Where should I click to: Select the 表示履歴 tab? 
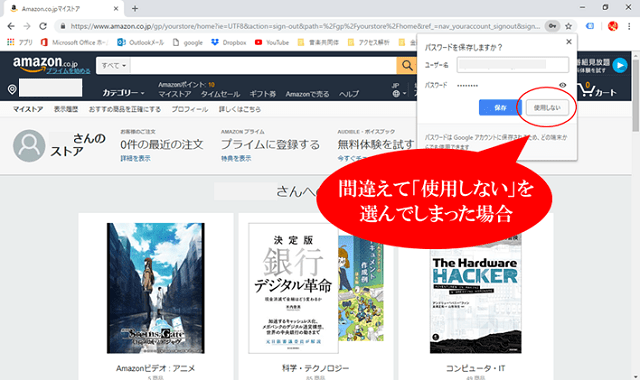tap(66, 109)
